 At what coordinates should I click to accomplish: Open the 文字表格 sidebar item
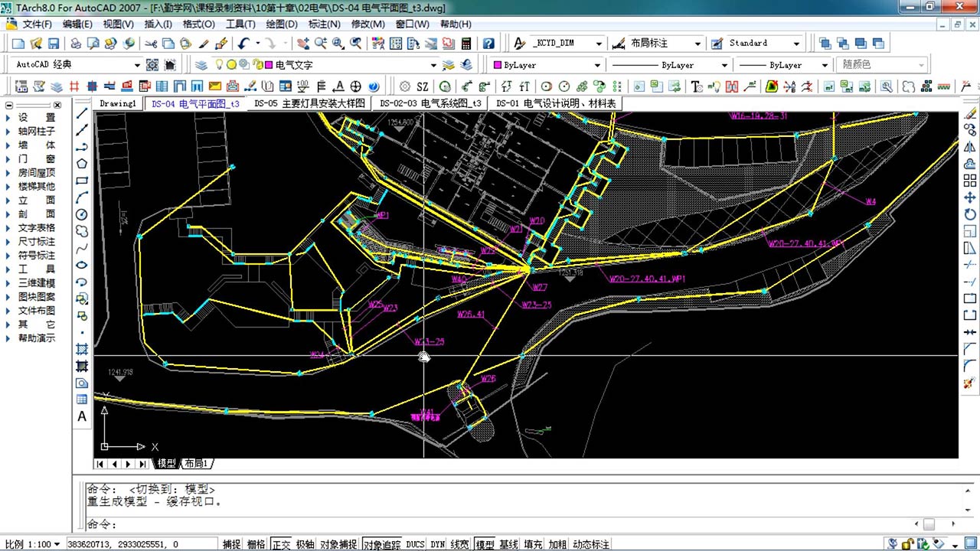[x=36, y=228]
